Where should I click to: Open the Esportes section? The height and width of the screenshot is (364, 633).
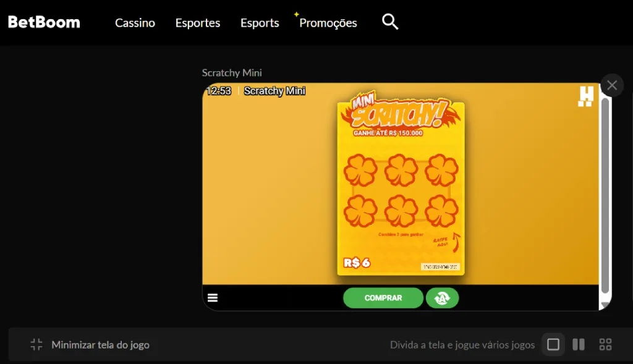tap(197, 22)
